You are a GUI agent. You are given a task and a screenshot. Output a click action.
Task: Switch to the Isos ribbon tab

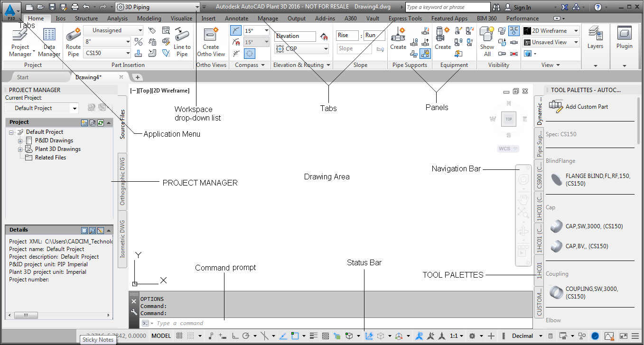(x=61, y=19)
